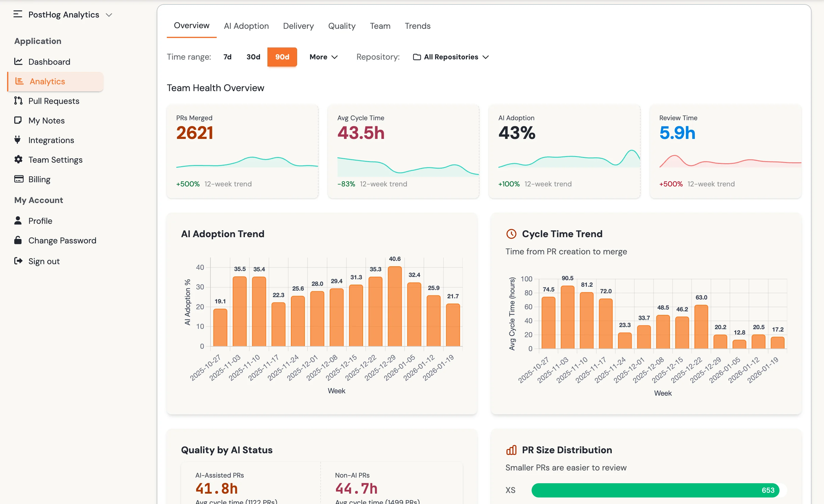Click the Avg Cycle Time 43.5h card
This screenshot has width=824, height=504.
point(403,151)
